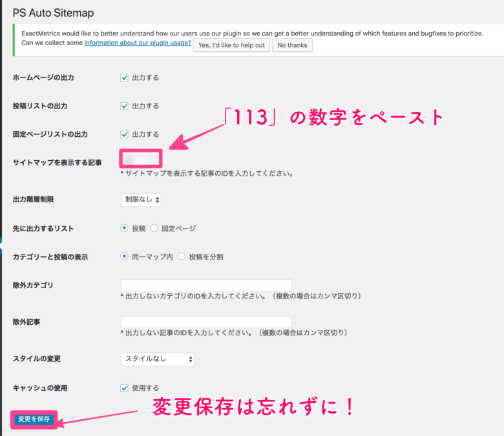504x436 pixels.
Task: Click the 出力階層制限 label text
Action: 34,200
